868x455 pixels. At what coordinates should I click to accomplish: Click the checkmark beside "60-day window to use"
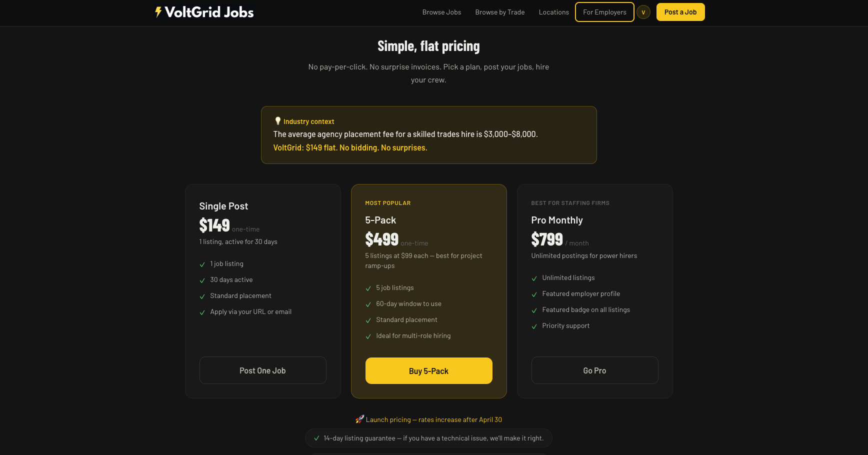[x=368, y=304]
